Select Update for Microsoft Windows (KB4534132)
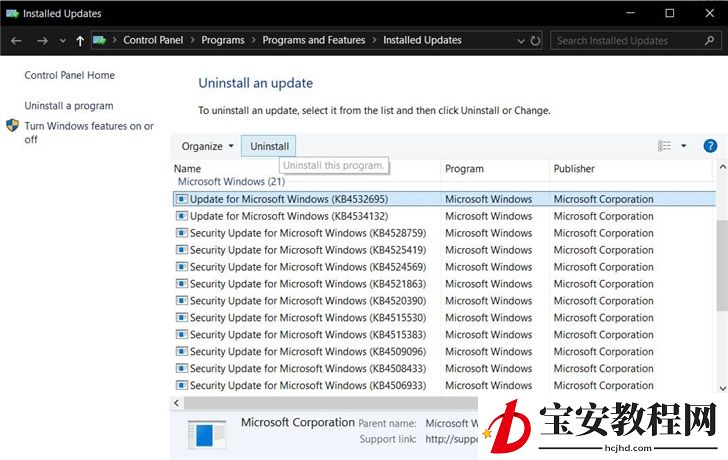The height and width of the screenshot is (460, 728). (444, 216)
